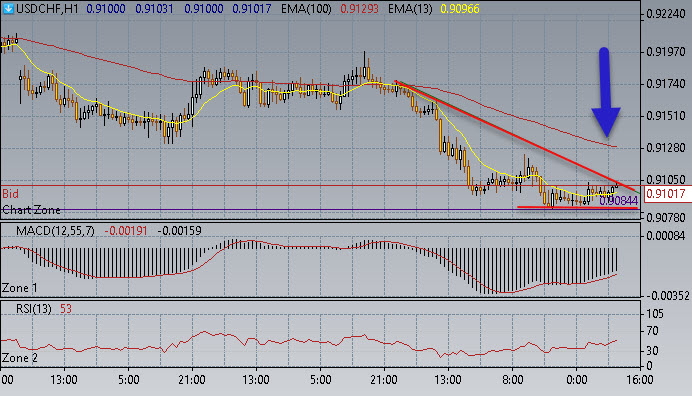Click the 16:00 time axis label
This screenshot has height=396, width=692.
coord(639,380)
